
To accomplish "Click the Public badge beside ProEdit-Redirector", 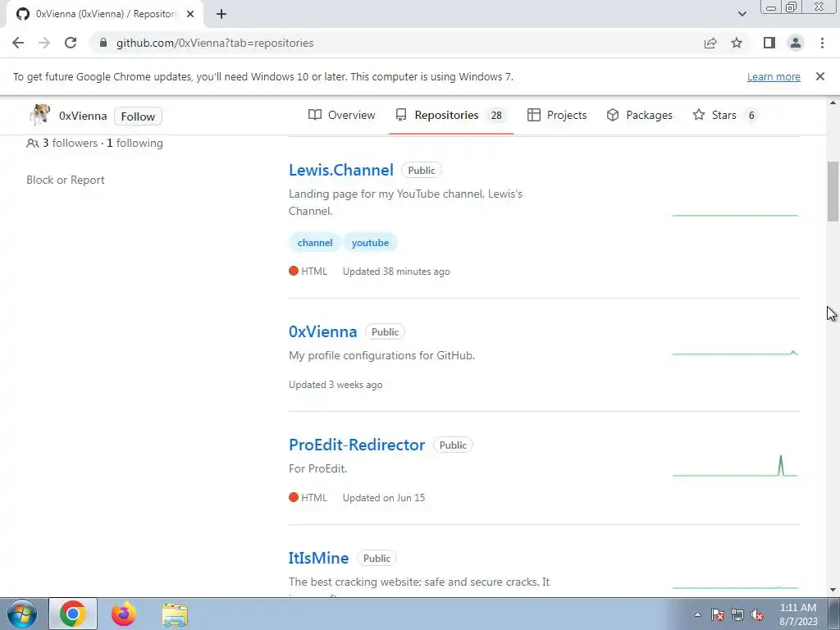I will [453, 445].
